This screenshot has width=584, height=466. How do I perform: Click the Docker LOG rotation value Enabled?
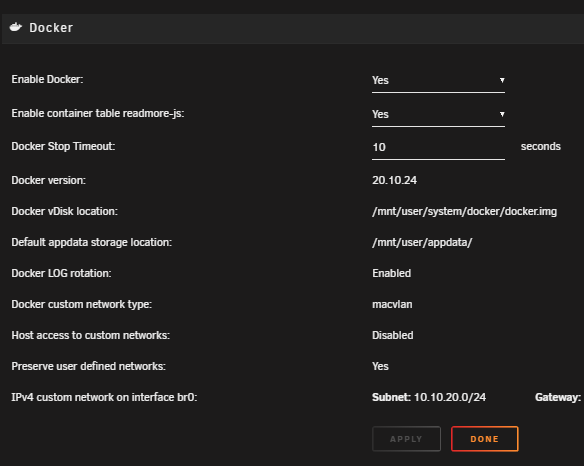pyautogui.click(x=391, y=273)
